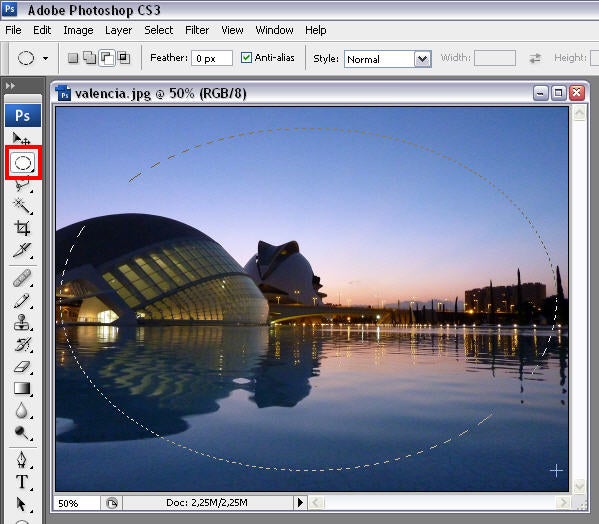The height and width of the screenshot is (524, 599).
Task: Select the Eraser tool
Action: (22, 367)
